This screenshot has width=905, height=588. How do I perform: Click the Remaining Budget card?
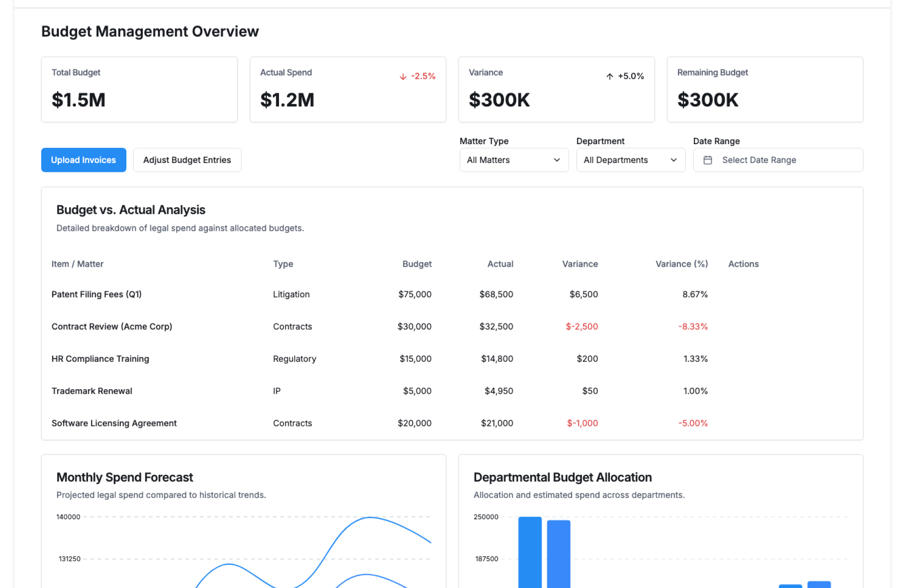(765, 90)
